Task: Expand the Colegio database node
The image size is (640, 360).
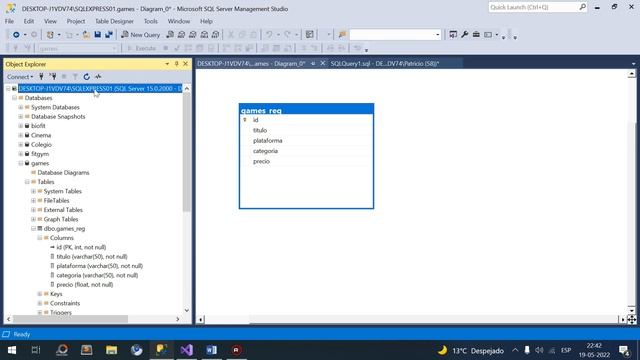Action: point(21,145)
